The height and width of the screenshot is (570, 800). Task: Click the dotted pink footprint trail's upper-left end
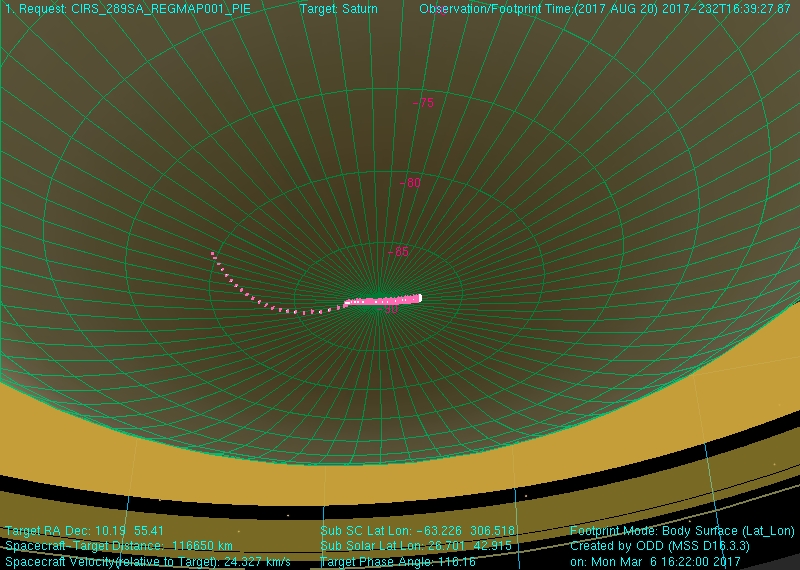[x=213, y=254]
